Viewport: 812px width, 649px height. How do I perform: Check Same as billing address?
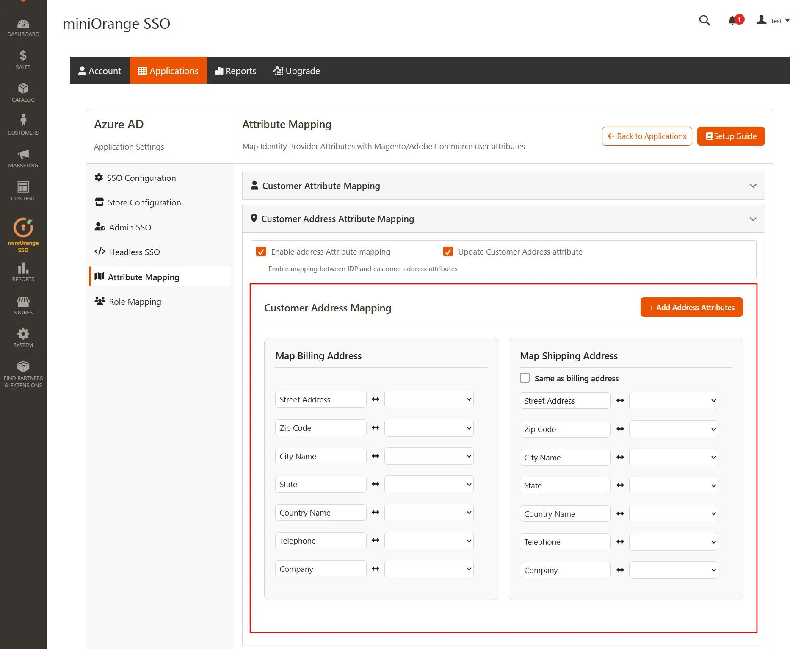(525, 377)
